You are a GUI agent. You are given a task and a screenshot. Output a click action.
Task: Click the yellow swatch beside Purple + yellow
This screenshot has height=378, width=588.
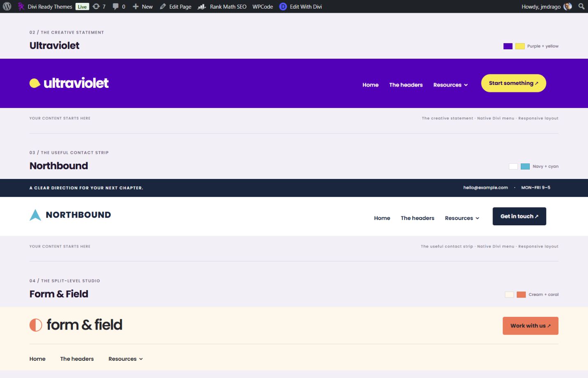click(520, 46)
